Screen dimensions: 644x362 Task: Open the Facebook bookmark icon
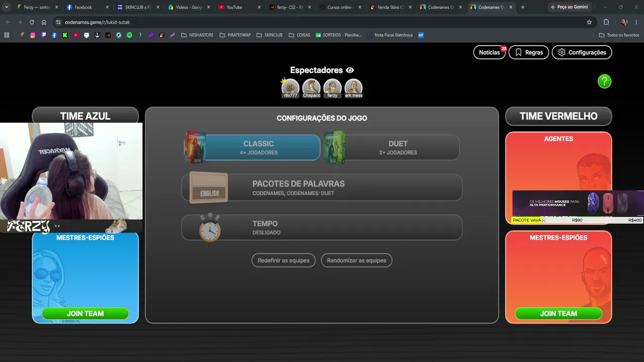[x=54, y=35]
